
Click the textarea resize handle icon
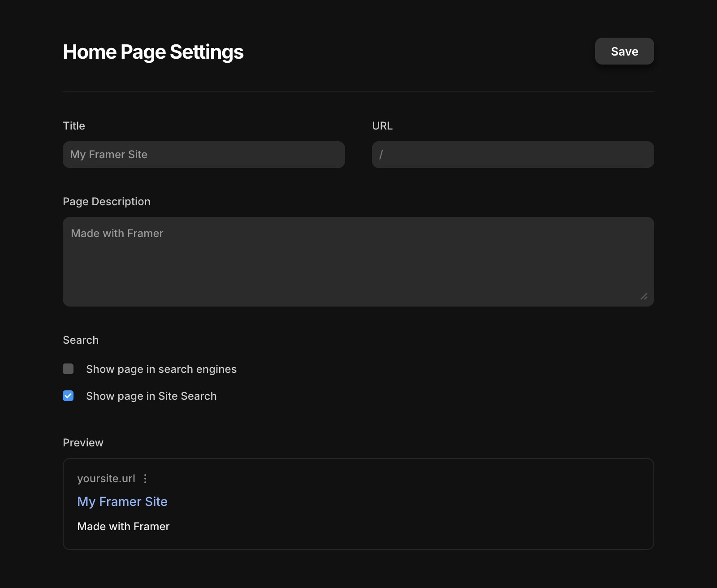tap(644, 296)
